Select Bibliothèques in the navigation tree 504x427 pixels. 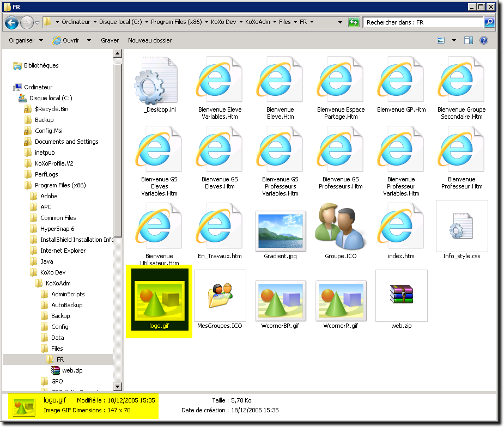tap(41, 65)
